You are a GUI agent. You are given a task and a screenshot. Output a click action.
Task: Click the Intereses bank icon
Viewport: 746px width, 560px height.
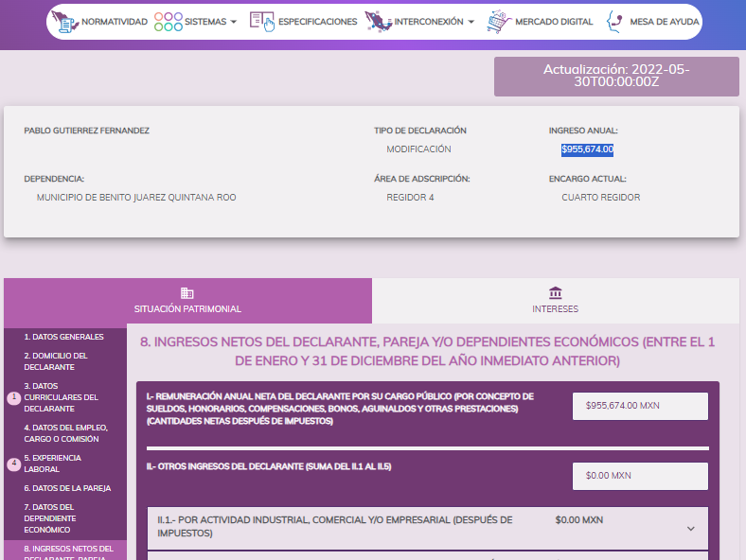click(555, 293)
